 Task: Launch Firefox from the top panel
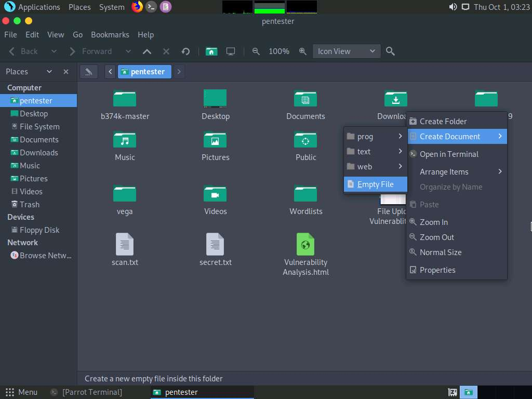coord(137,6)
